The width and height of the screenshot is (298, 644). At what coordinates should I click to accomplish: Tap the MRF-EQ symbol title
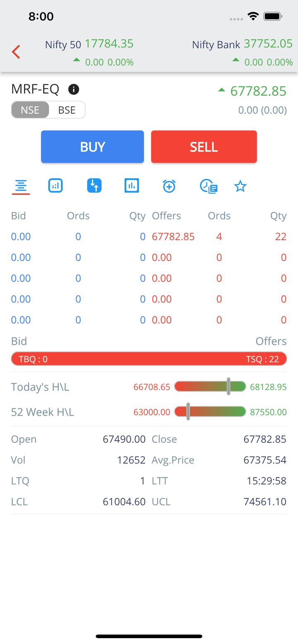pyautogui.click(x=35, y=89)
